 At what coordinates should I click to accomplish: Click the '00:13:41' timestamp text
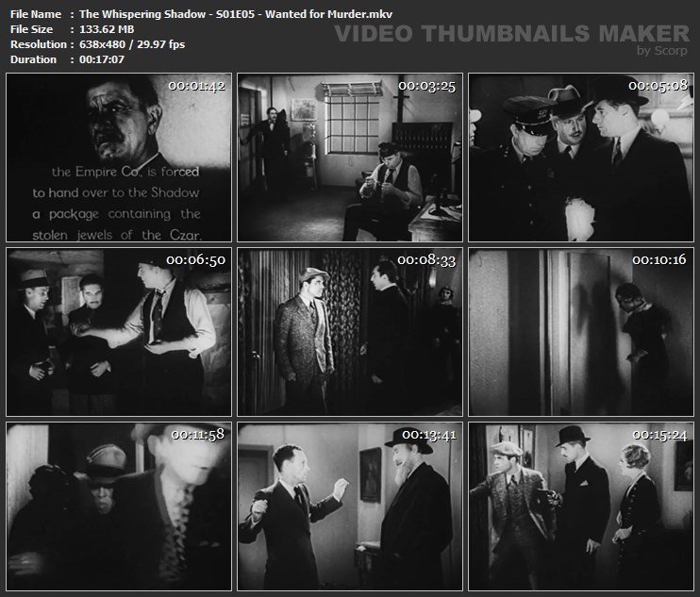tap(429, 435)
